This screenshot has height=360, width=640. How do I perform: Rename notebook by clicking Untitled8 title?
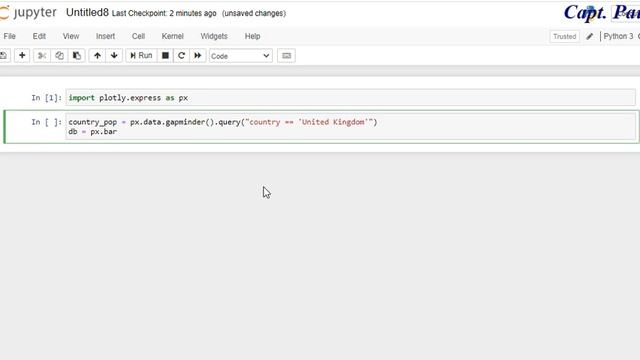(87, 13)
